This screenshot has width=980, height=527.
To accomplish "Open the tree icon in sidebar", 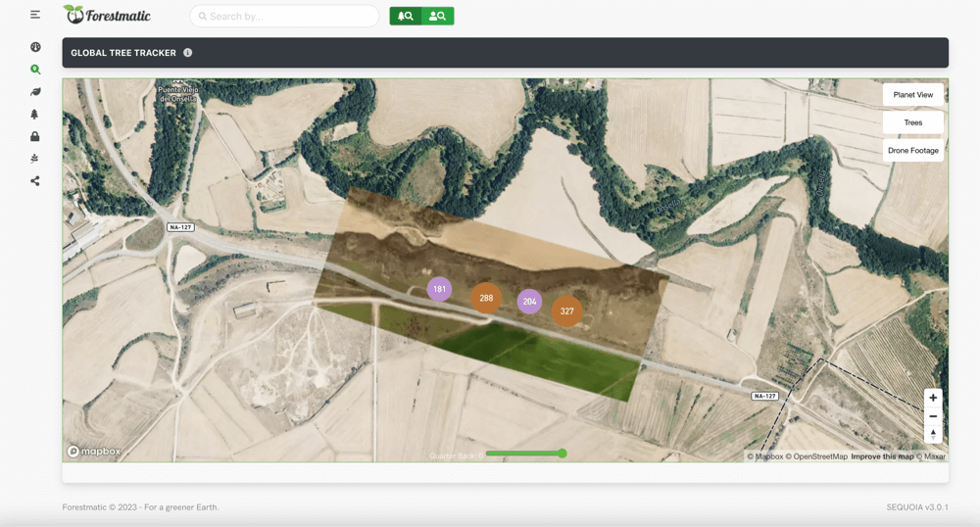I will [x=35, y=115].
